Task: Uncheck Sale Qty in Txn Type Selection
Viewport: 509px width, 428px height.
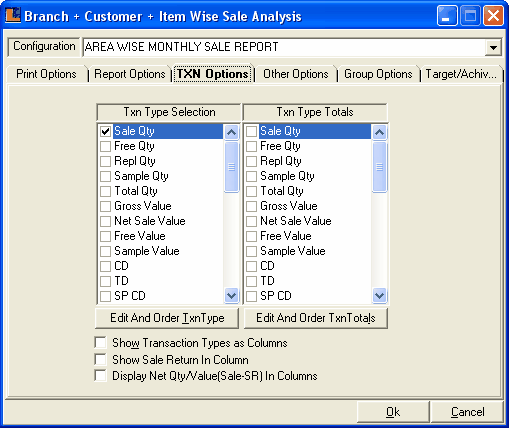Action: point(105,131)
